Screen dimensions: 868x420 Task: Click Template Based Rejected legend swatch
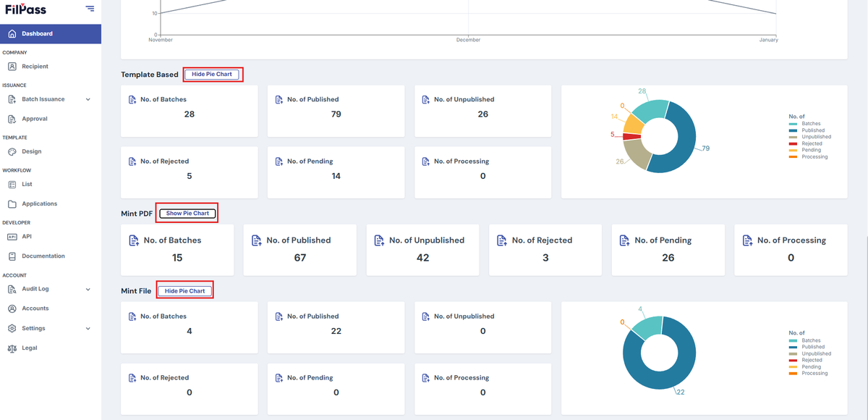(793, 143)
